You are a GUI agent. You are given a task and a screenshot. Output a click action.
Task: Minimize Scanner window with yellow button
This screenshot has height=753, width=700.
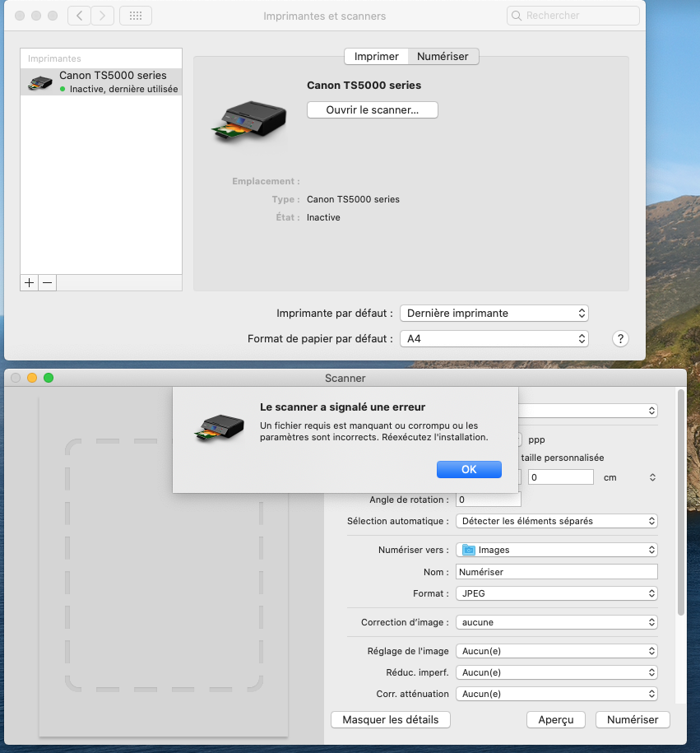(32, 378)
